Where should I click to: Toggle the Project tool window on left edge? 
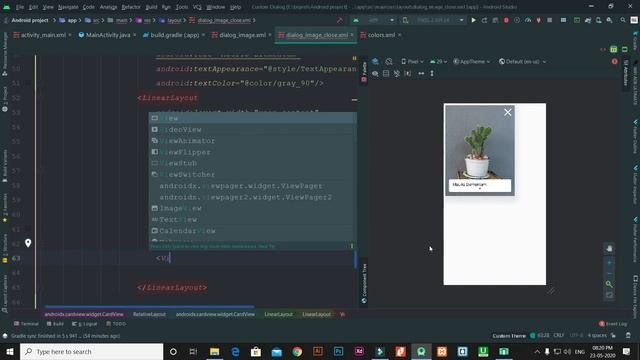coord(5,99)
